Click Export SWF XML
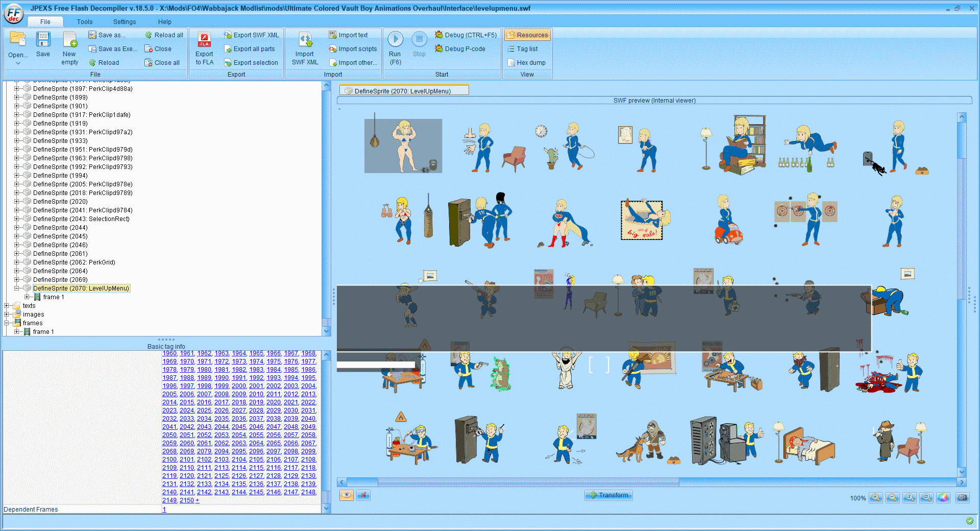 (252, 35)
